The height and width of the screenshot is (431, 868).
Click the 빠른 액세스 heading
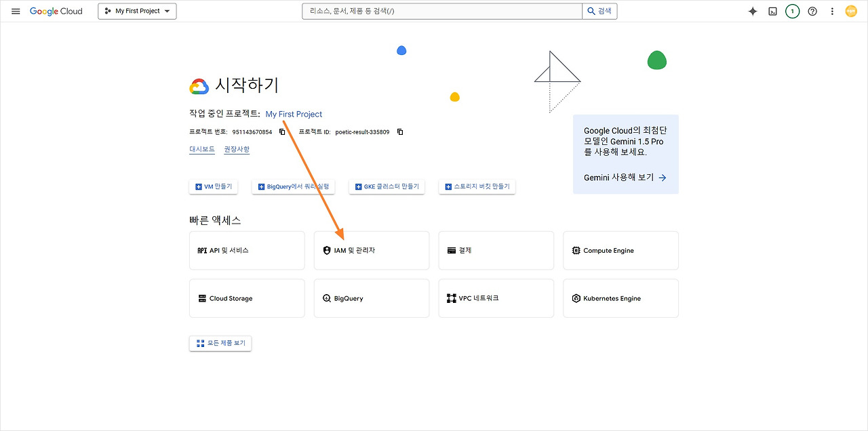(215, 220)
